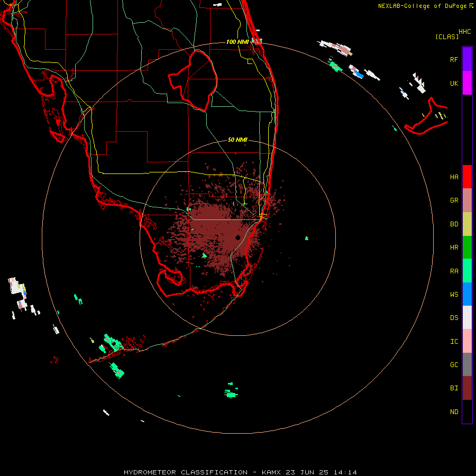Screen dimensions: 476x476
Task: Click the blue WS legend swatch
Action: [x=467, y=294]
